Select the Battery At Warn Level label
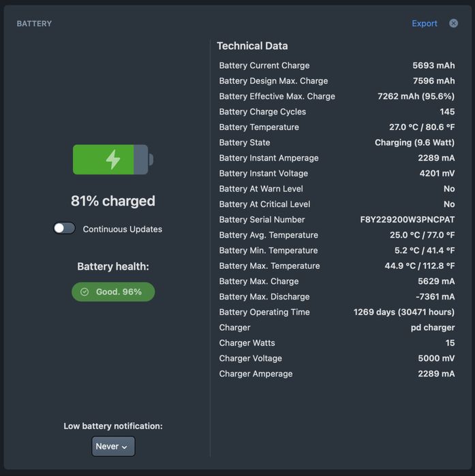Screen dimensions: 475x476 click(x=261, y=189)
